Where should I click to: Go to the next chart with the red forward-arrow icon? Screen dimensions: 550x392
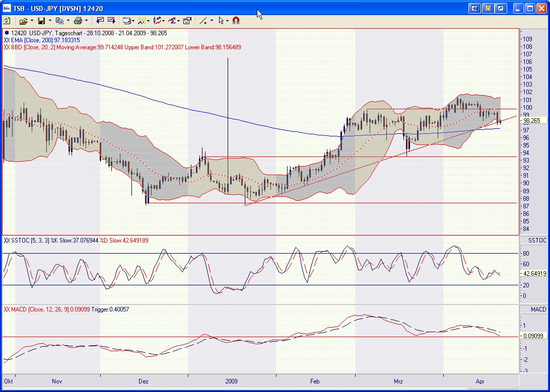tap(111, 21)
